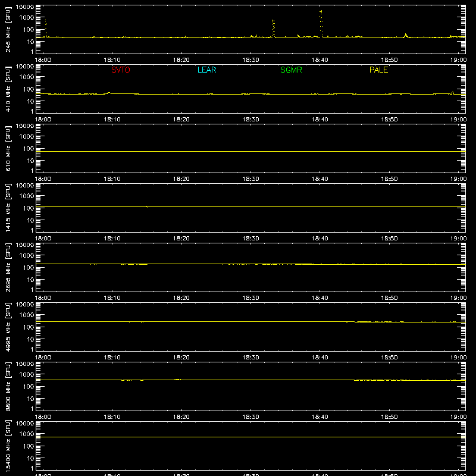The image size is (476, 476).
Task: Click the 10000 y-axis label of the 245 MHz plot
Action: coord(25,7)
